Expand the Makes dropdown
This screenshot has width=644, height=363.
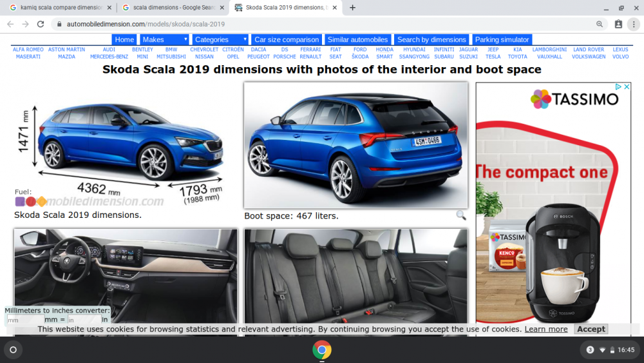coord(164,39)
